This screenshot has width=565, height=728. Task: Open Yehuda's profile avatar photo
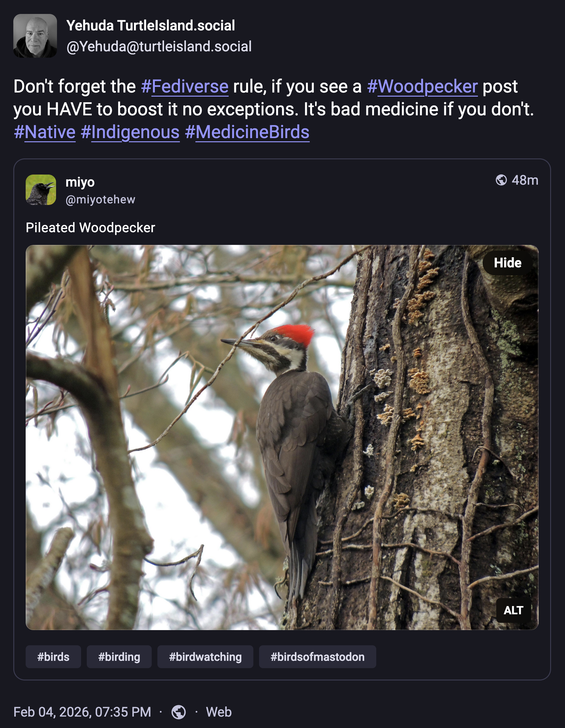(35, 36)
